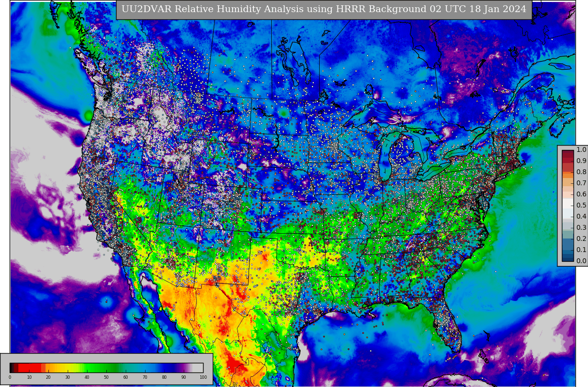This screenshot has width=588, height=387.
Task: Pick the darkest blue swatch at right colorbar bottom
Action: pos(568,258)
